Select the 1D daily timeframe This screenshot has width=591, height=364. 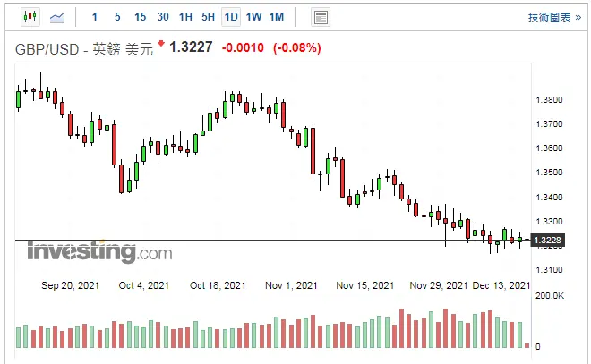click(x=231, y=17)
